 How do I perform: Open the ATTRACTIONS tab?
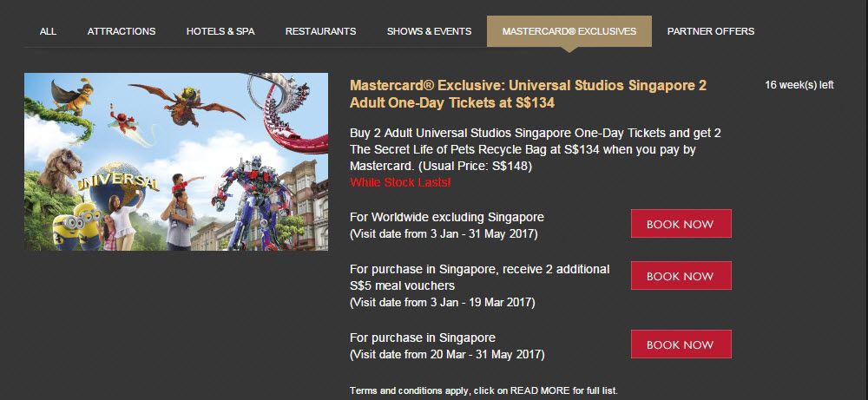[x=122, y=31]
